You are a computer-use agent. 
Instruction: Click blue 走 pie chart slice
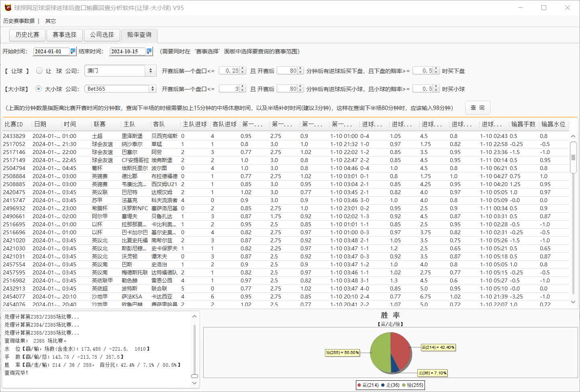point(394,366)
